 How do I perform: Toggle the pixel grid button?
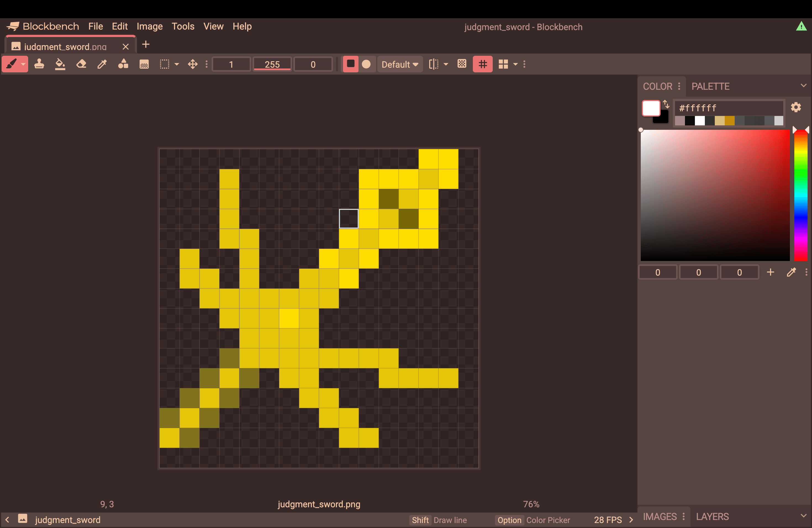483,64
